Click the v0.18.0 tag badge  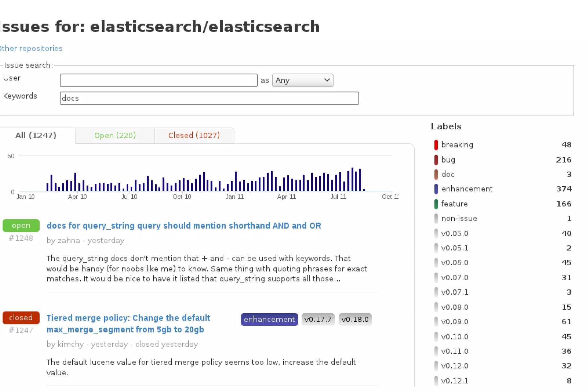click(x=355, y=319)
